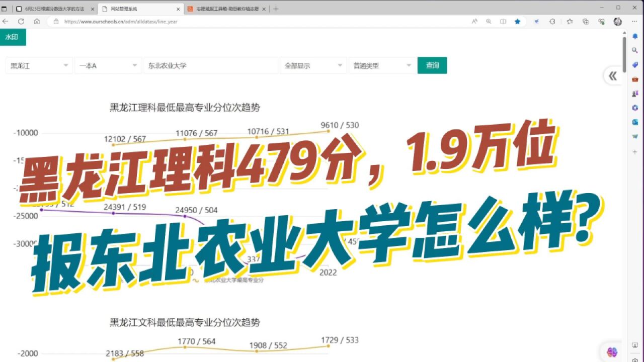Click 黑龙江文科最低最高专业分位次趋势 chart title
This screenshot has height=362, width=644.
[x=185, y=322]
